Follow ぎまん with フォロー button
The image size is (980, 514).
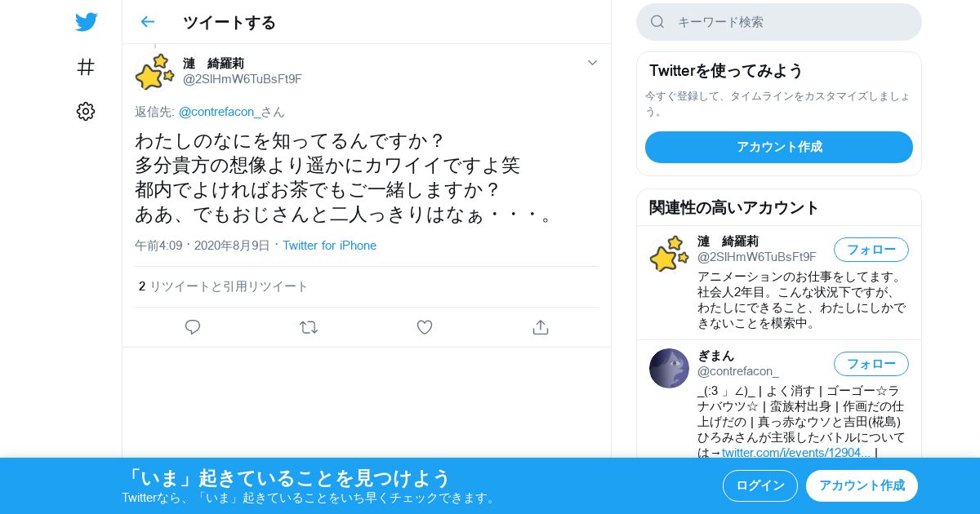click(871, 364)
